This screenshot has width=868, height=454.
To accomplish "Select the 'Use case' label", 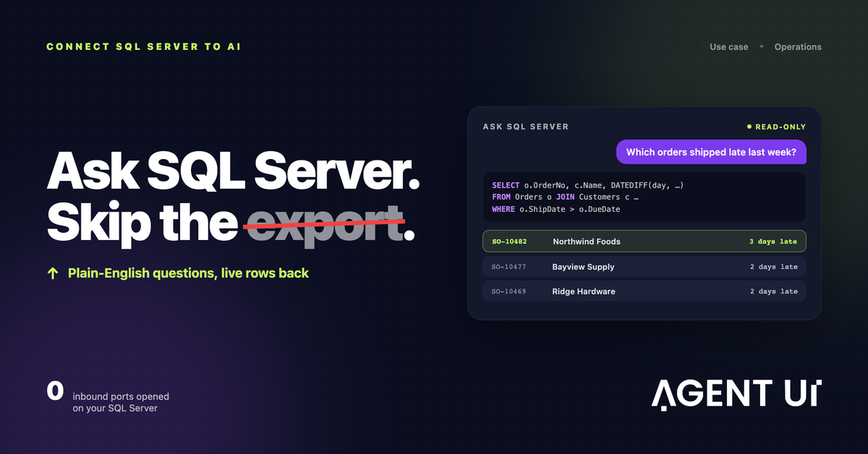I will [x=729, y=47].
